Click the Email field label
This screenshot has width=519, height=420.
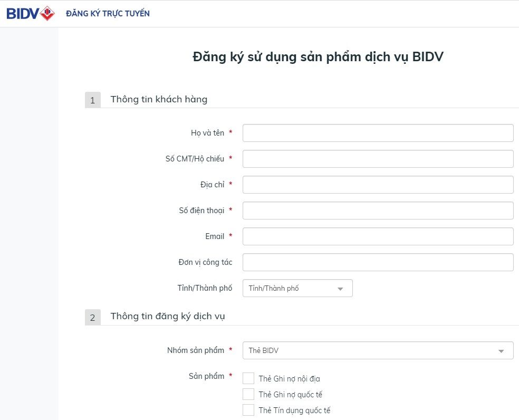click(215, 236)
